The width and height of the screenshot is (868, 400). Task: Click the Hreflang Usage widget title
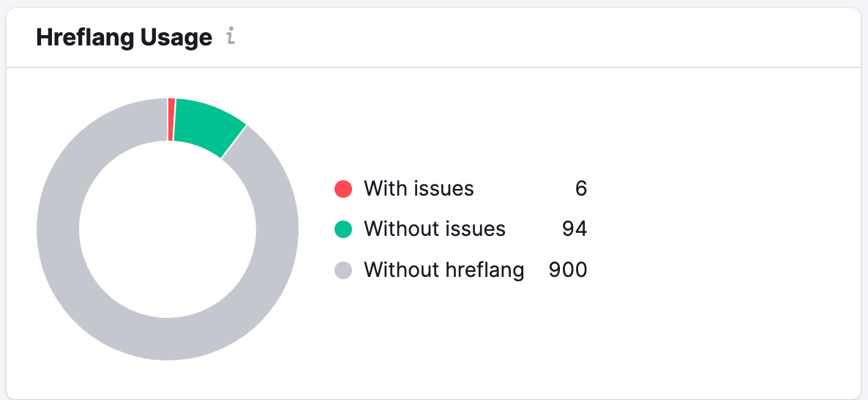[x=124, y=37]
